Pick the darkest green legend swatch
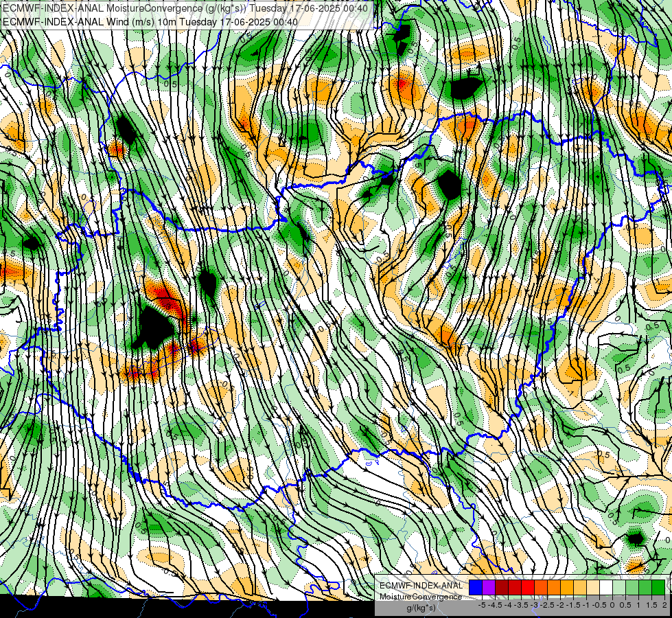Screen dimensions: 672x618 [x=659, y=588]
